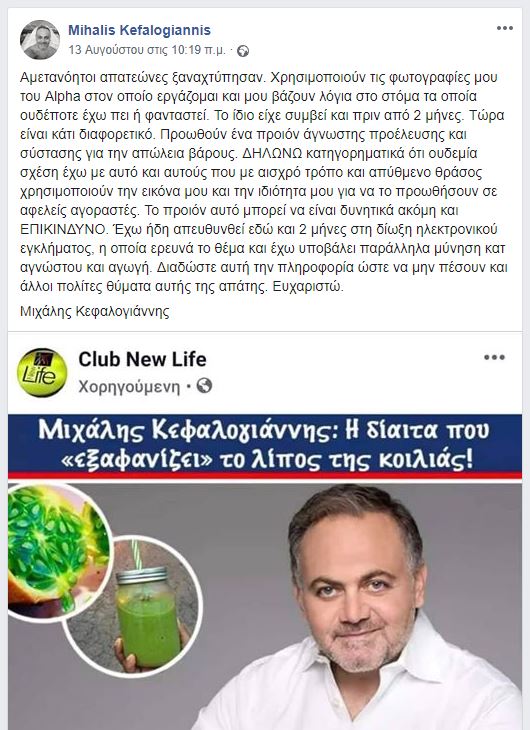Click the Χορηγούμενη sponsored label

point(129,386)
